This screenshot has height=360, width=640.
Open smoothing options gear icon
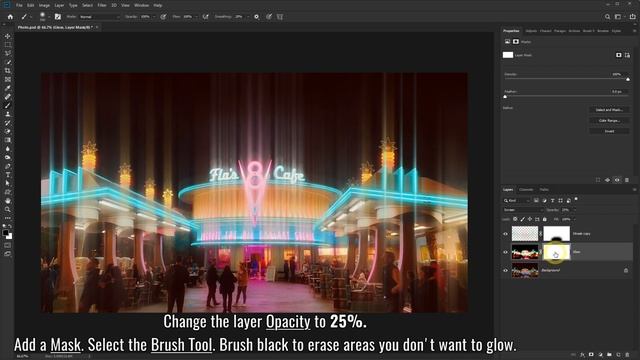[x=256, y=17]
